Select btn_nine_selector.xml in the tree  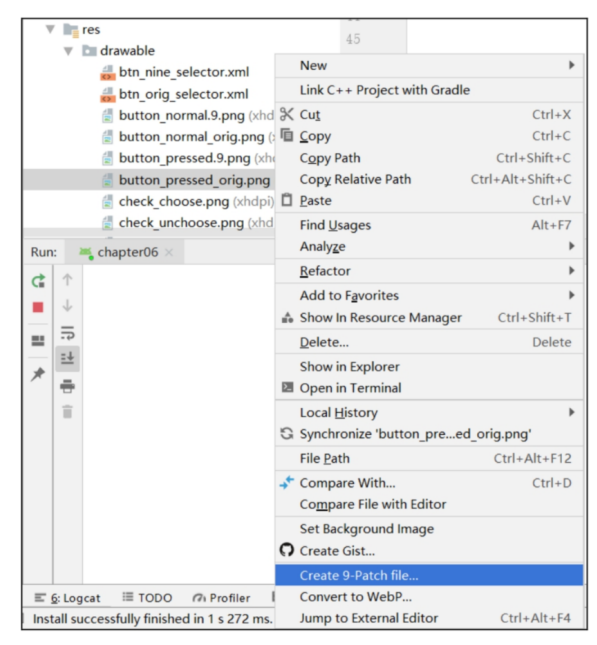tap(184, 72)
